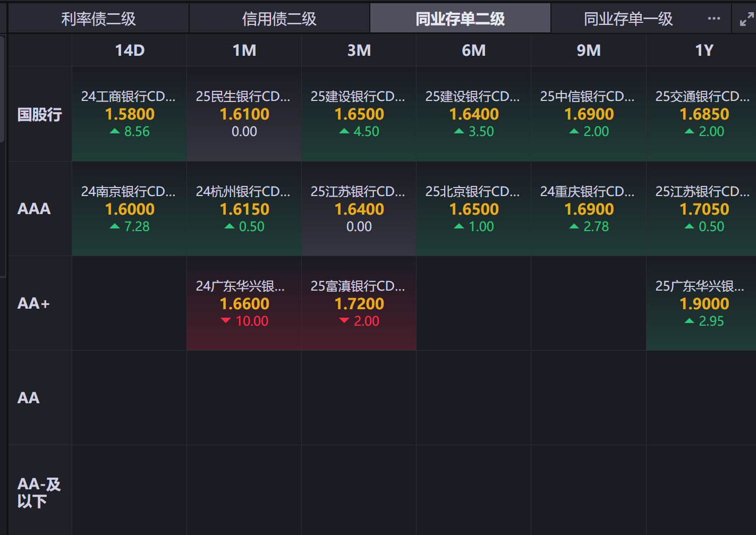Open 24重庆银行CD cell at 1.6900
This screenshot has height=535, width=756.
pos(589,209)
